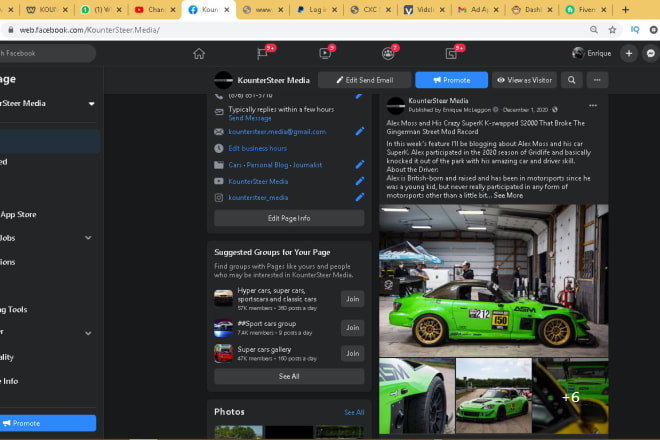Join ##Sport cars group
Viewport: 660px width, 440px height.
click(x=352, y=328)
